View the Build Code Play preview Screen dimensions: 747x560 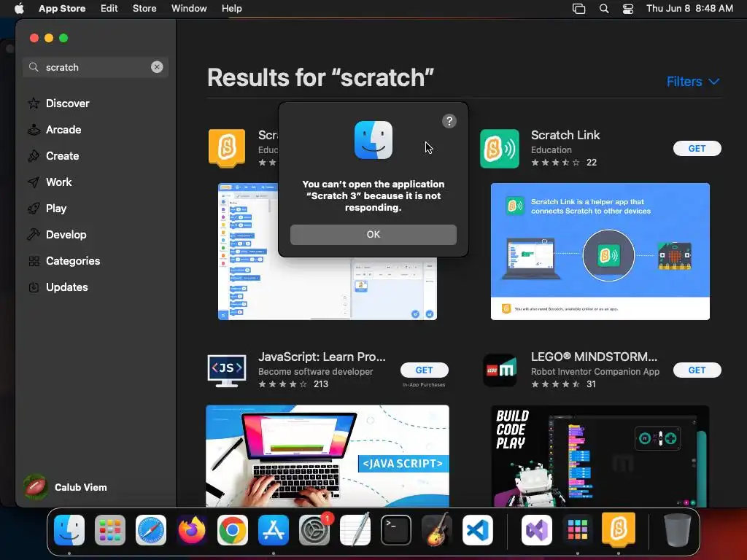pos(600,456)
